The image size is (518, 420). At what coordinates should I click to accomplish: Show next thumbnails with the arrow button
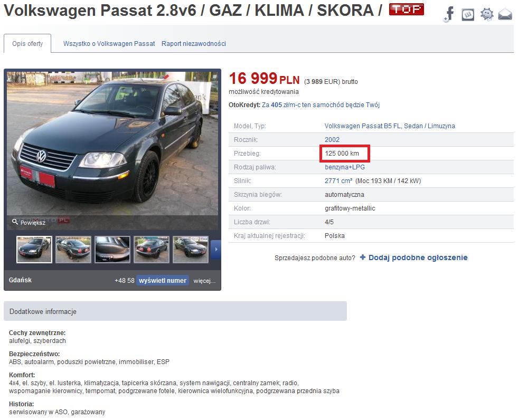(x=216, y=249)
